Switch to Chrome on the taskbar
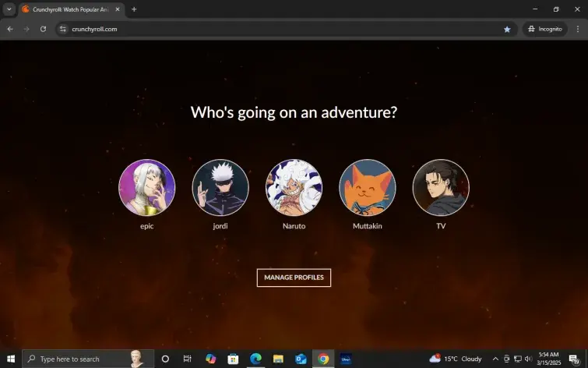 tap(323, 359)
